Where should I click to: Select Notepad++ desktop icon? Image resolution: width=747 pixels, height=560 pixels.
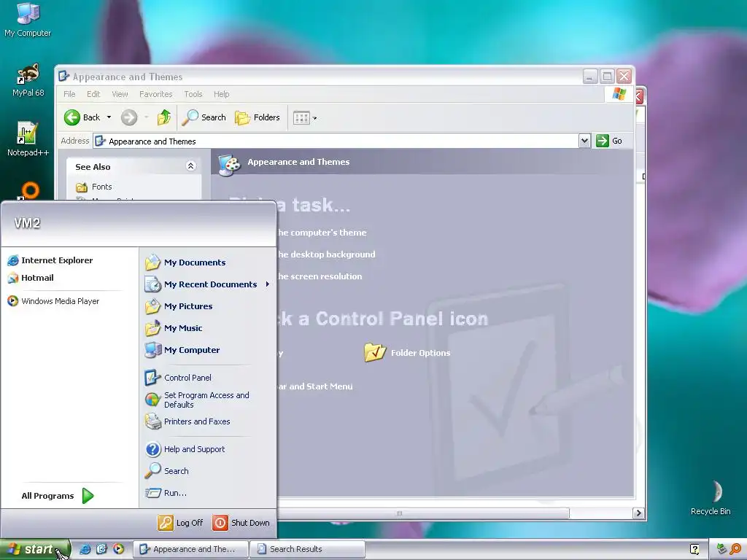28,139
